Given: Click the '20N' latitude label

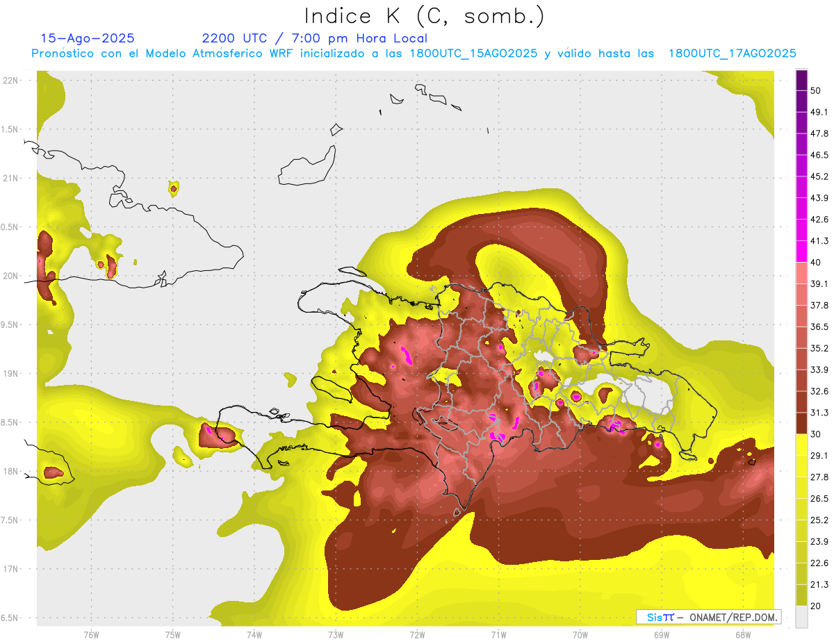Looking at the screenshot, I should (x=10, y=276).
